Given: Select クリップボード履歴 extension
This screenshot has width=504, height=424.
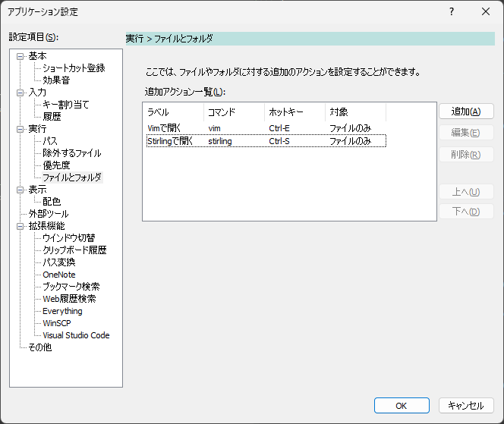Looking at the screenshot, I should click(74, 250).
